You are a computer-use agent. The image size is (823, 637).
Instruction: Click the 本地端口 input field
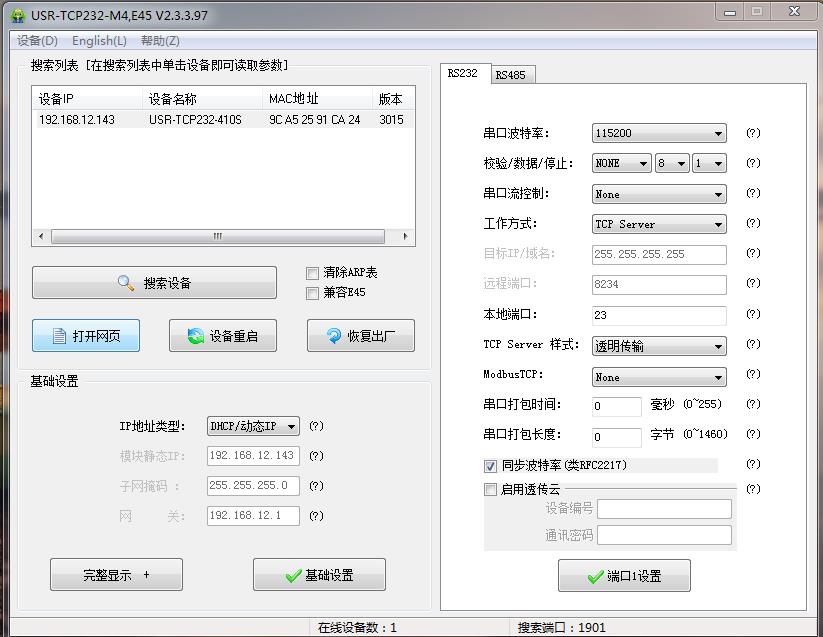(x=659, y=315)
